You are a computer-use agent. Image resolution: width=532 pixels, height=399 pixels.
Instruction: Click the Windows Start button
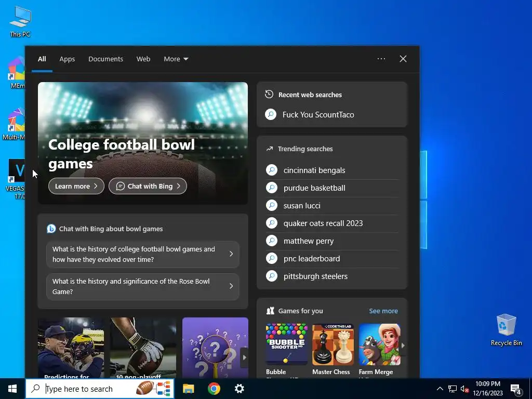[12, 389]
